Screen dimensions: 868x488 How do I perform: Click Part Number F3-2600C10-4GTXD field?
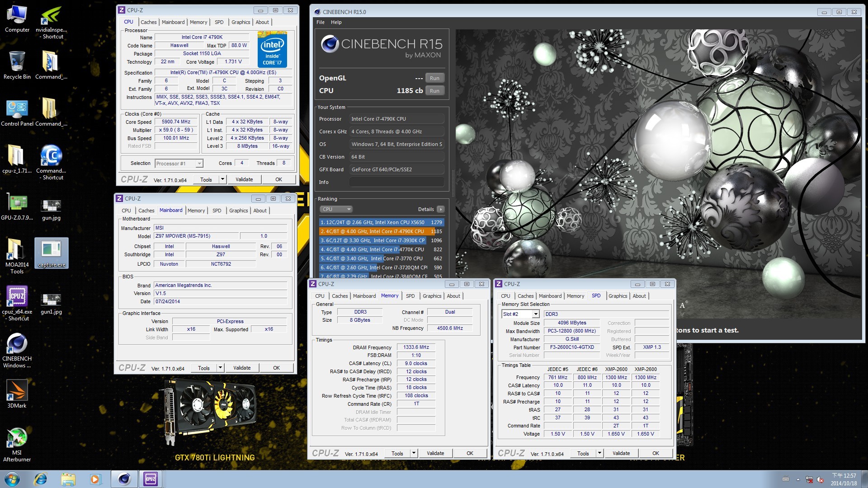572,347
